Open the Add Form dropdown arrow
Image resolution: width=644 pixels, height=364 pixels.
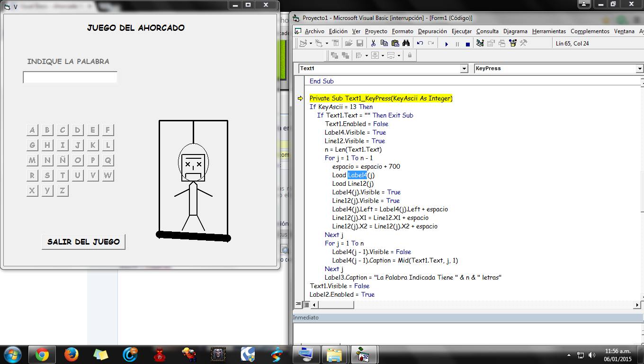(327, 43)
